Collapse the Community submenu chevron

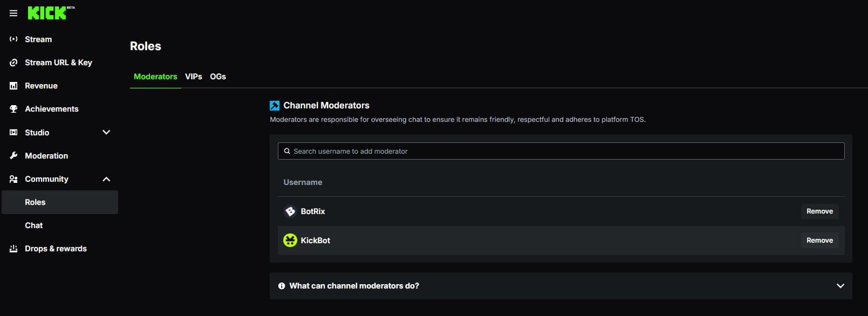pyautogui.click(x=106, y=179)
